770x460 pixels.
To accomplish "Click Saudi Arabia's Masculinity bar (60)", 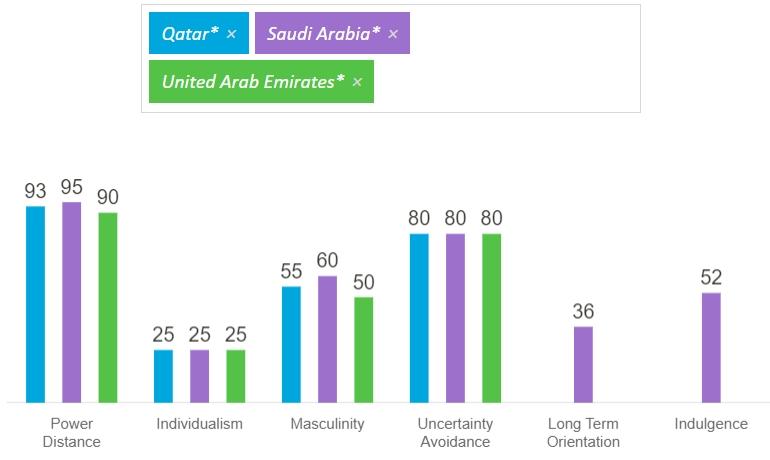I will pyautogui.click(x=327, y=339).
